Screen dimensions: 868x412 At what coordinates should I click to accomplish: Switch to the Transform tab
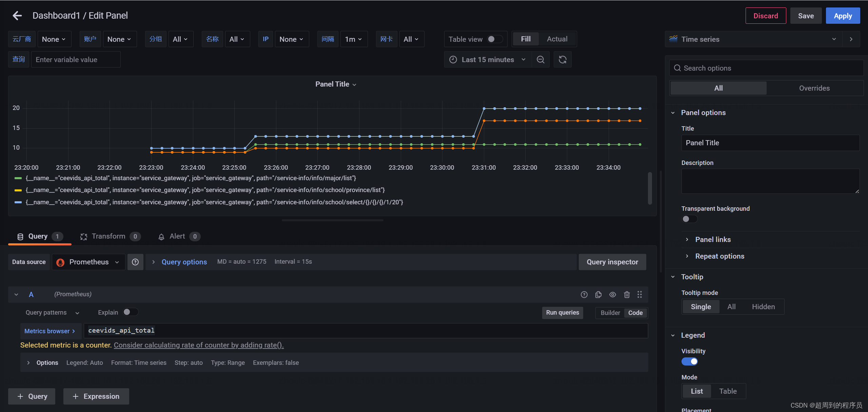(x=110, y=237)
